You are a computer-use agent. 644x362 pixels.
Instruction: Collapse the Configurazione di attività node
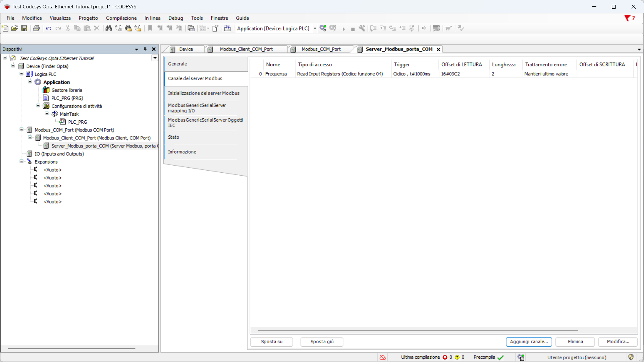pos(38,106)
